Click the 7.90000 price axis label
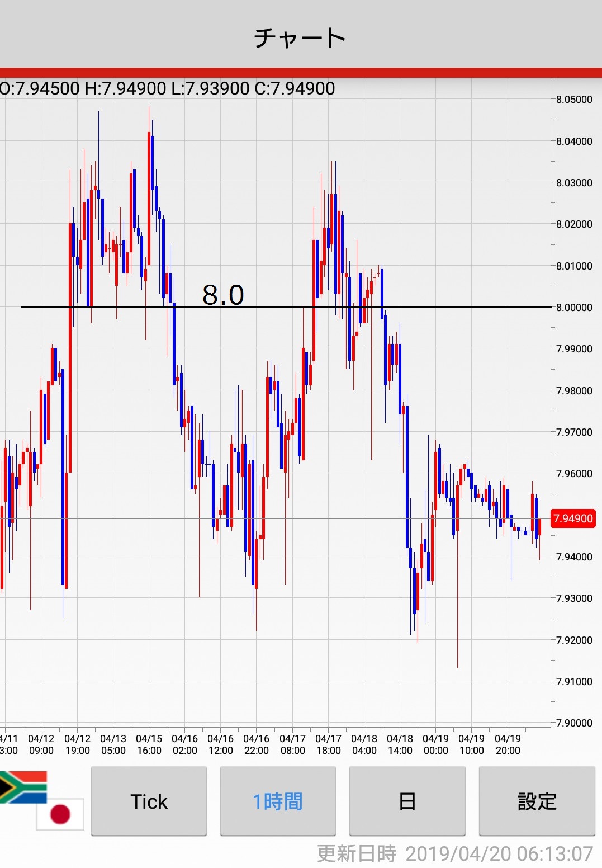Screen dimensions: 602x868 coord(574,723)
